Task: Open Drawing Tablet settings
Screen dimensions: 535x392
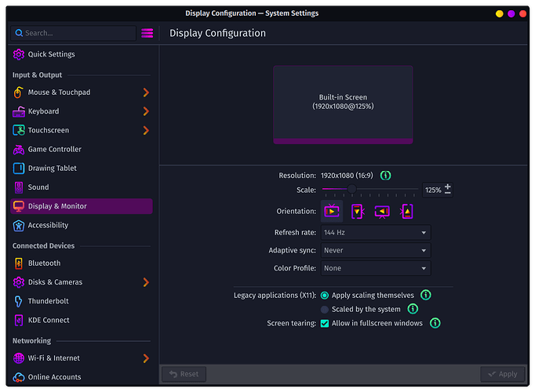Action: (82, 169)
